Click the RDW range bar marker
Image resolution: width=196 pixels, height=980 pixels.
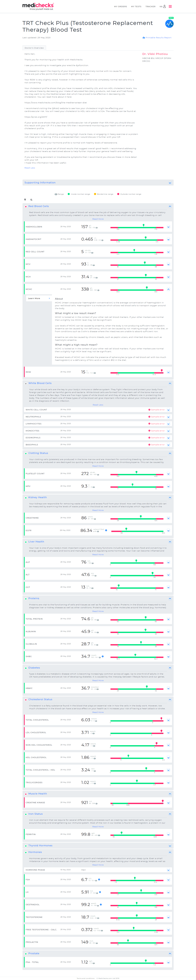(x=162, y=370)
